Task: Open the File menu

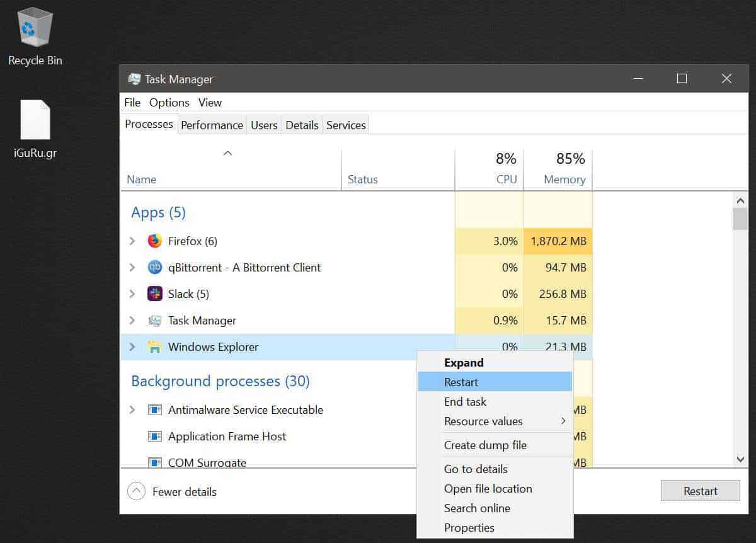Action: 132,103
